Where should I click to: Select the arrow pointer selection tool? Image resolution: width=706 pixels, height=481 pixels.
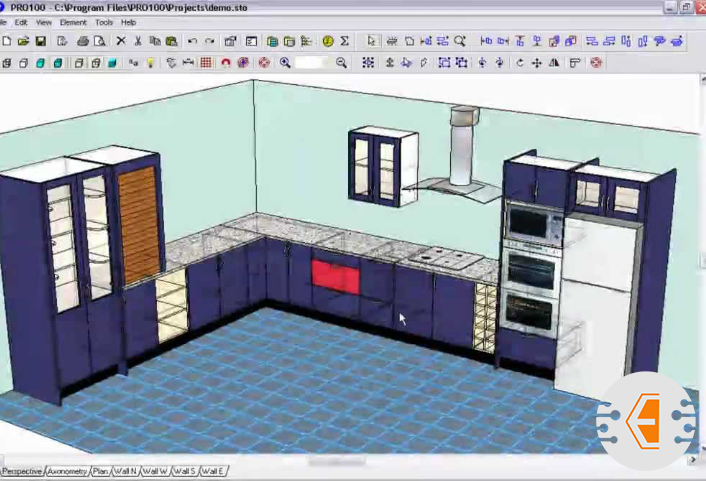click(x=371, y=41)
